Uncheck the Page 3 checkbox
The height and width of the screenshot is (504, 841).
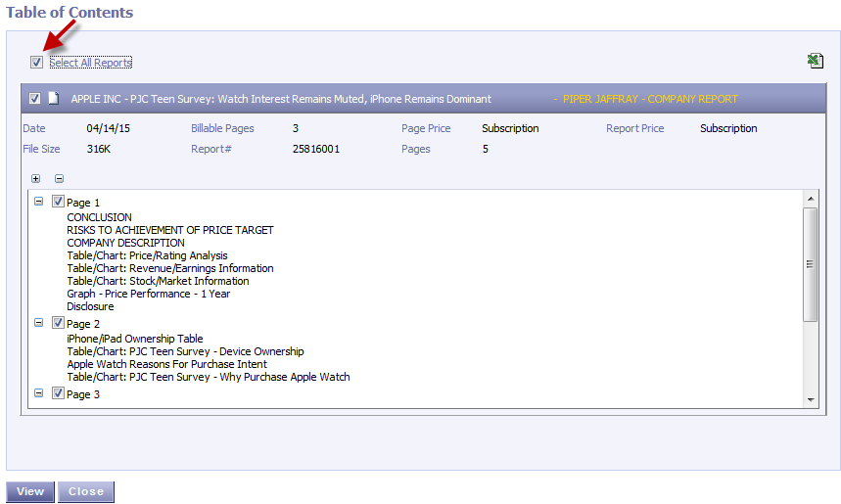58,393
